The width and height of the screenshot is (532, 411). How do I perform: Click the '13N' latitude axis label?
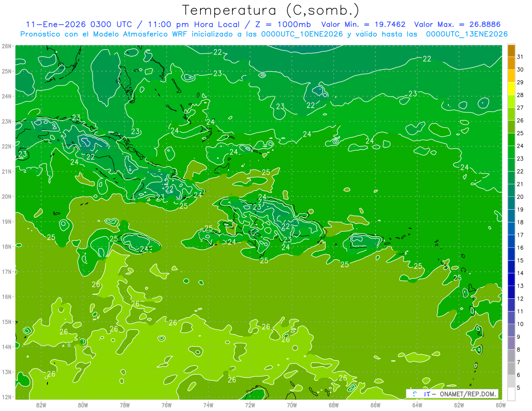pos(7,372)
